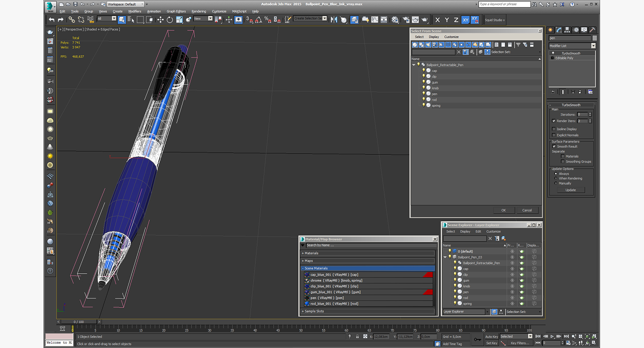
Task: Click the Play Animation button
Action: [552, 336]
